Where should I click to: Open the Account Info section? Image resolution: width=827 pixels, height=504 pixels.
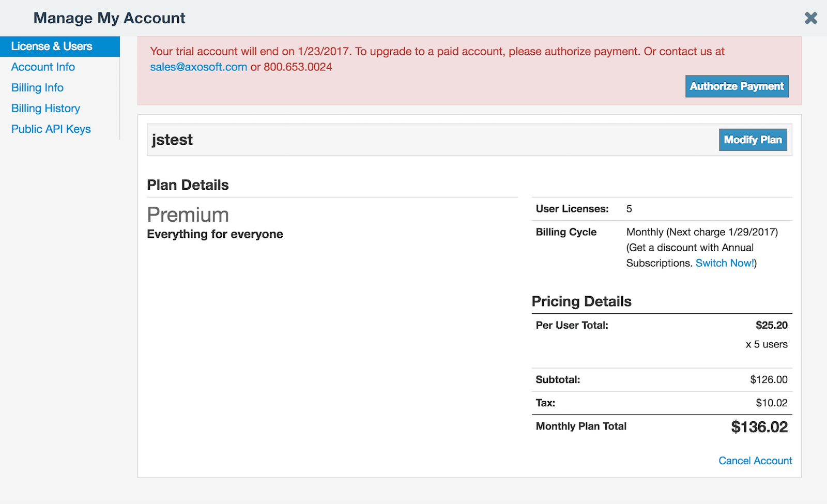(43, 67)
